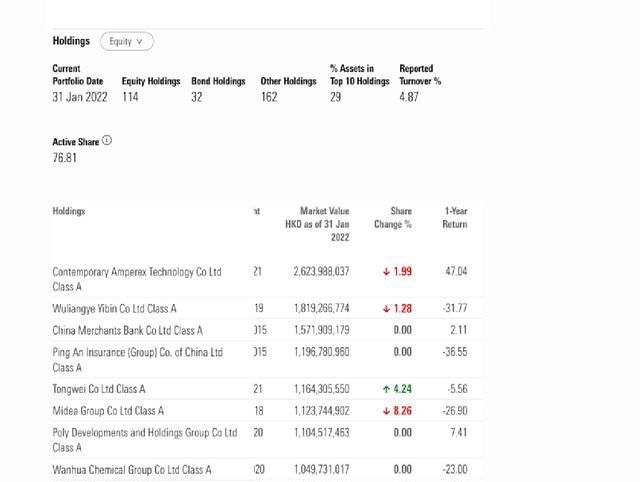640x482 pixels.
Task: Click the 1-year return -31.77
Action: click(455, 308)
